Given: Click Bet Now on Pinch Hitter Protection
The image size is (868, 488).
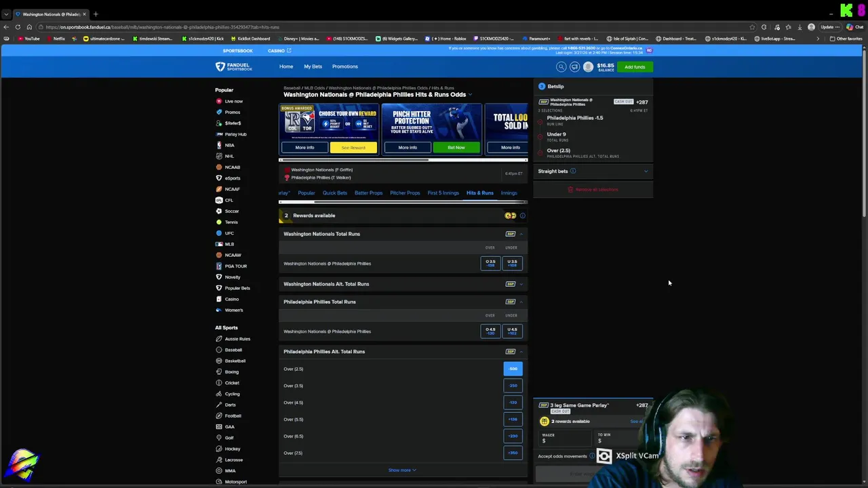Looking at the screenshot, I should pos(456,148).
